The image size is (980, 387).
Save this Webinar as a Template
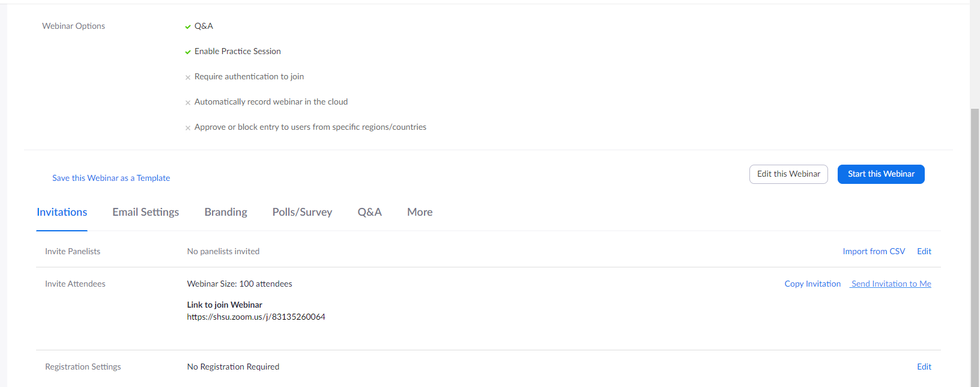coord(111,178)
